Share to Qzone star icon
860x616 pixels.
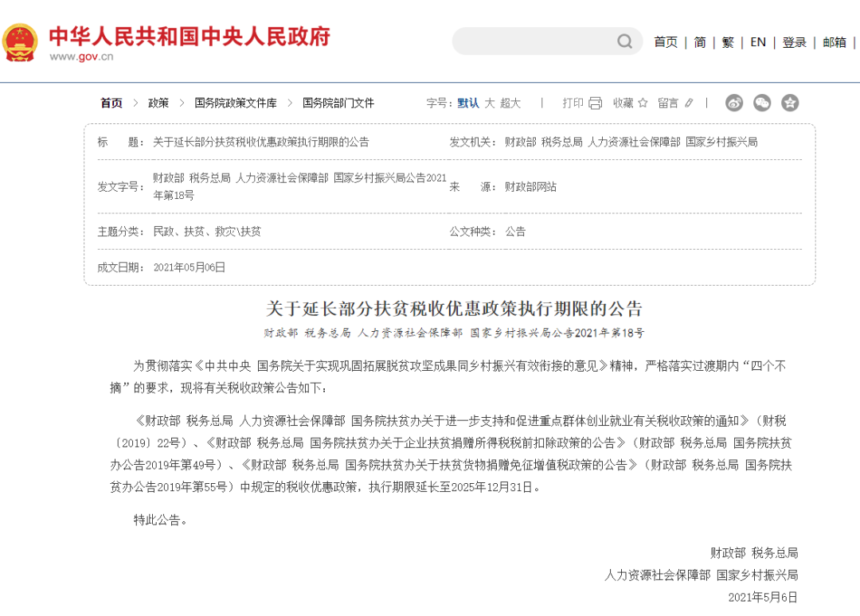[x=789, y=103]
